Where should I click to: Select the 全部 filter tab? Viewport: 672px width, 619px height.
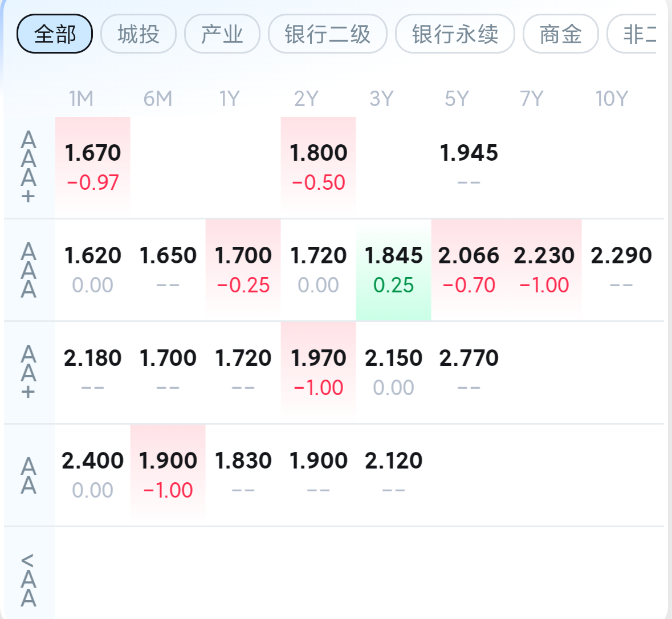pos(55,34)
